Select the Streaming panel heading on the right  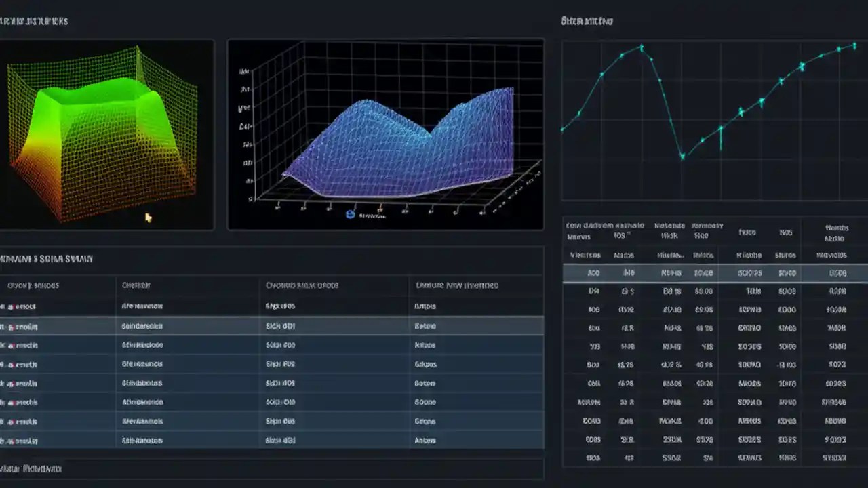tap(589, 20)
